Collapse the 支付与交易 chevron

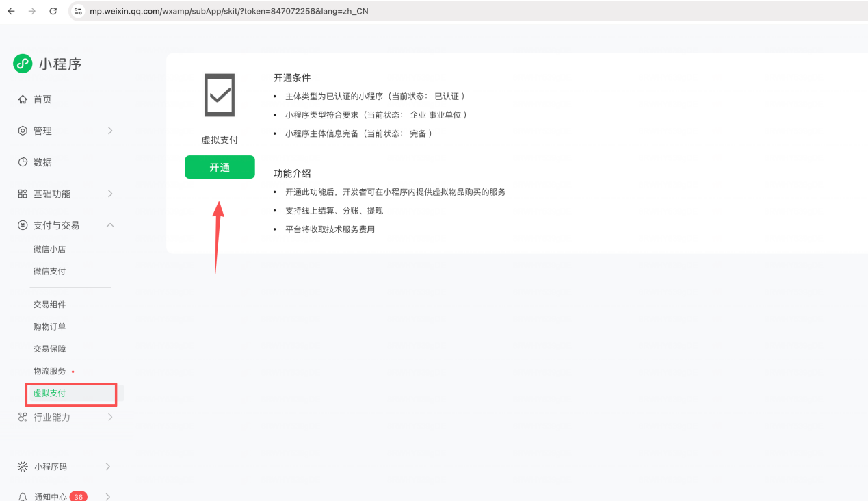(x=110, y=225)
